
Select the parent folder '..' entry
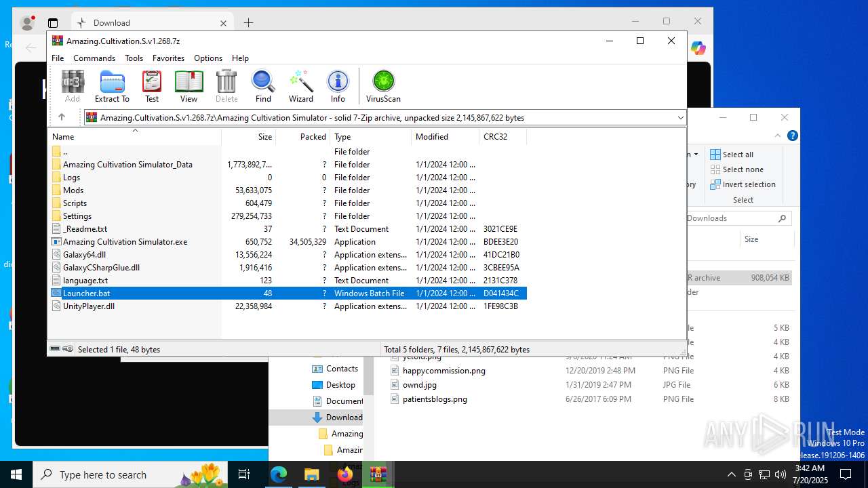pos(288,152)
